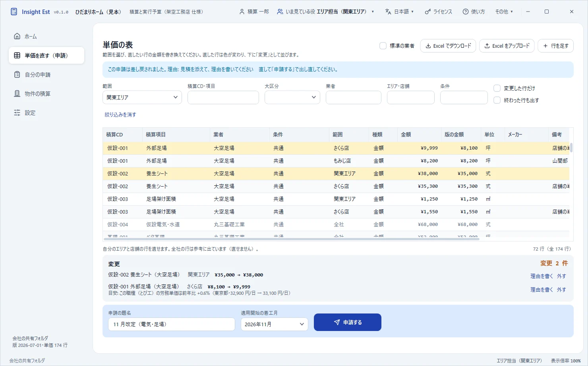Select 単価を直す(申請) in sidebar
Screen dimensions: 588x366
pos(46,55)
